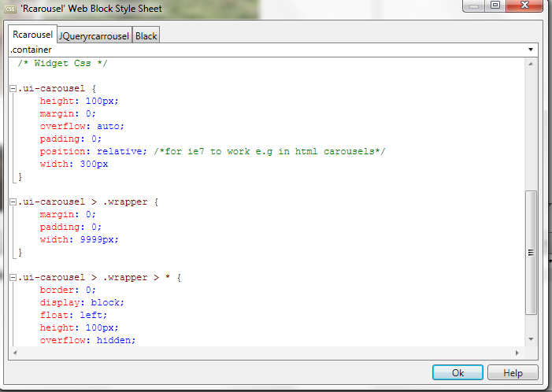
Task: Click the scrollbar down arrow
Action: pyautogui.click(x=532, y=340)
